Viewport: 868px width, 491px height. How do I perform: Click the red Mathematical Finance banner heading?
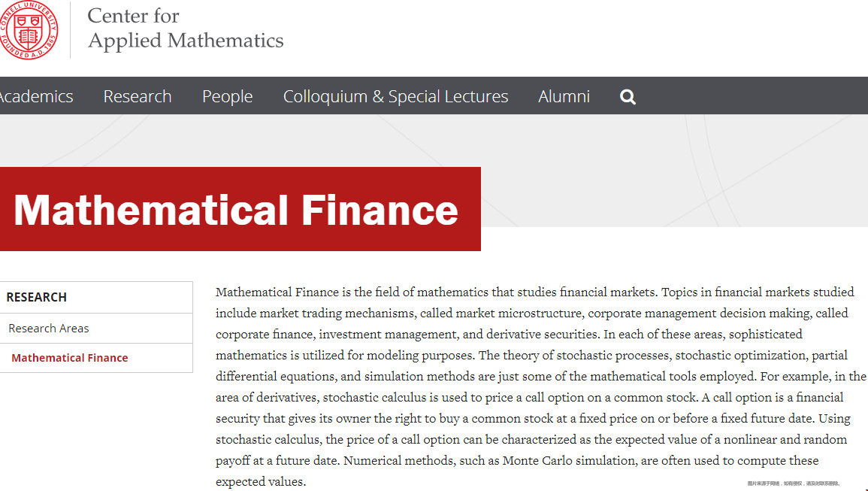pyautogui.click(x=237, y=210)
